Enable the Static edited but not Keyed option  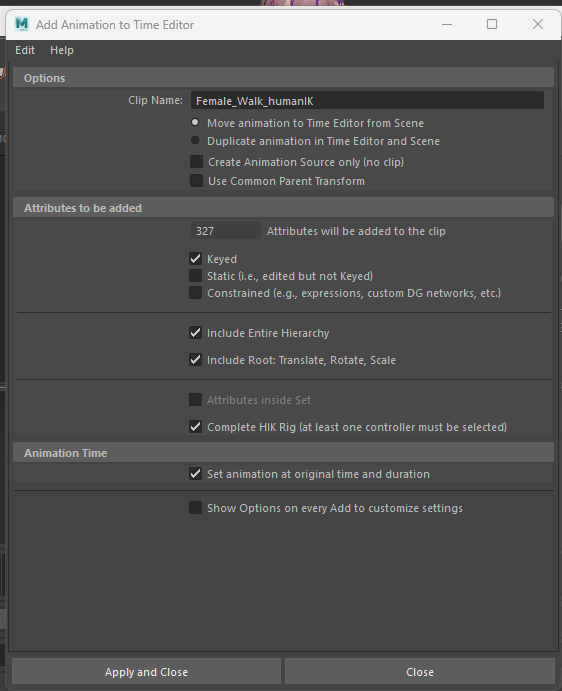click(195, 276)
